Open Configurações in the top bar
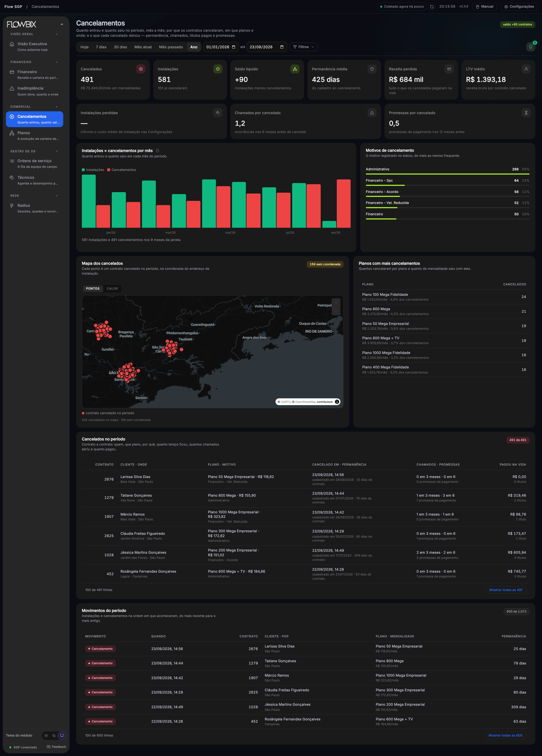 (519, 7)
